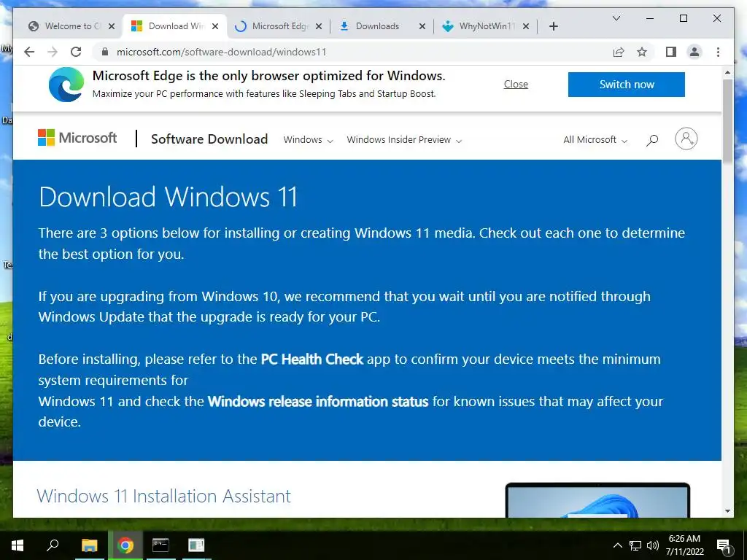Go back using the browser back arrow
747x560 pixels.
[29, 52]
